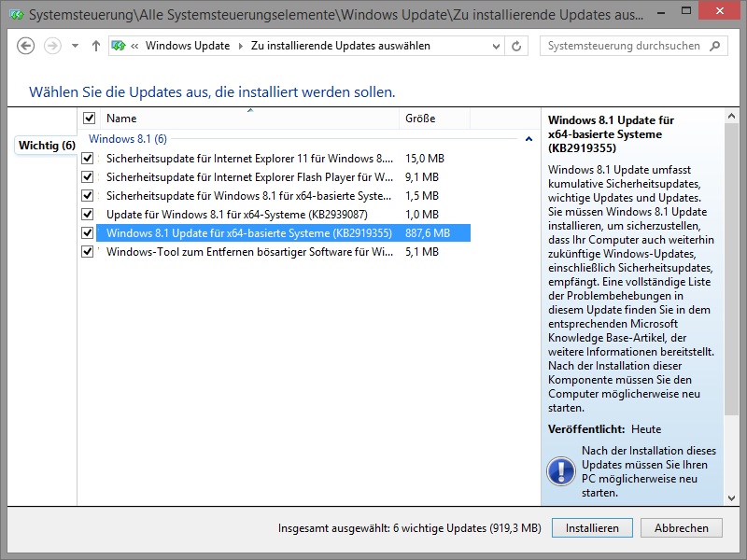Viewport: 747px width, 560px height.
Task: Refresh the page with reload icon
Action: [x=516, y=46]
